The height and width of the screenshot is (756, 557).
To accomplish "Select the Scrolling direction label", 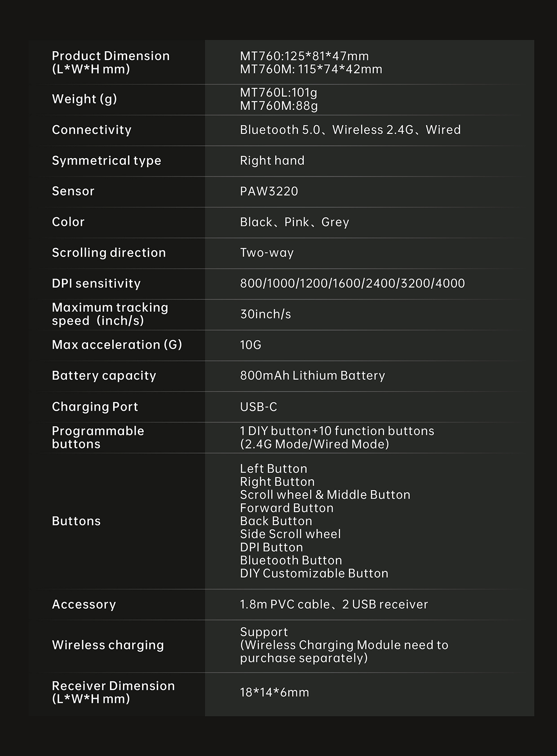I will click(x=109, y=252).
